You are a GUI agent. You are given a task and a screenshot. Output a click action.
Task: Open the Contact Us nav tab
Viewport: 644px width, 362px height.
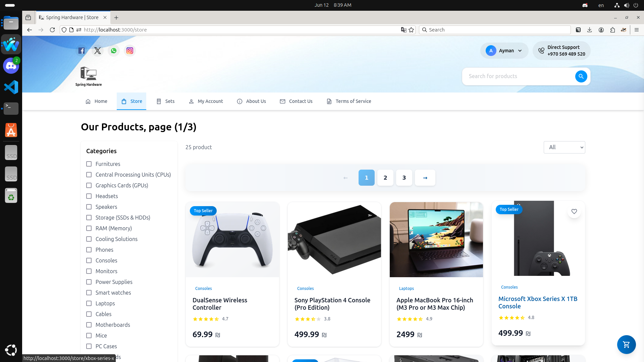296,101
